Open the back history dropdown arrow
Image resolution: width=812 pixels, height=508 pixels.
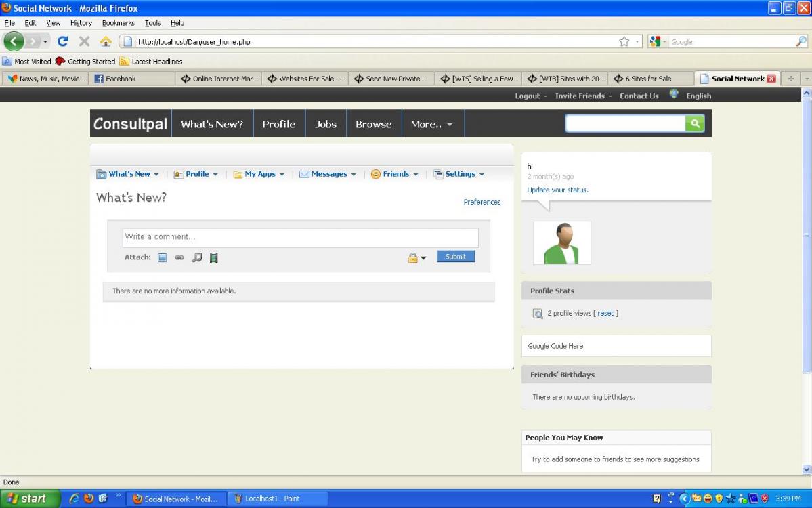[x=45, y=41]
